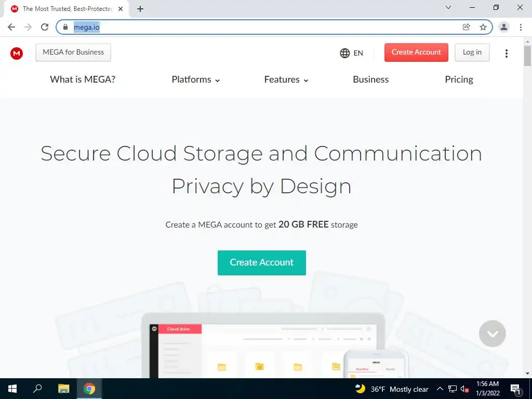Open the language globe selector
This screenshot has height=399, width=532.
pos(352,54)
